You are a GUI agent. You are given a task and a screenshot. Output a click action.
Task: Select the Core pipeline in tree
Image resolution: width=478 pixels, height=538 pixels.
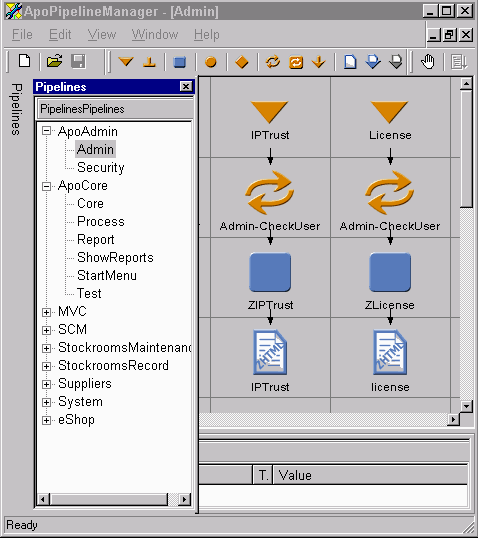[90, 203]
